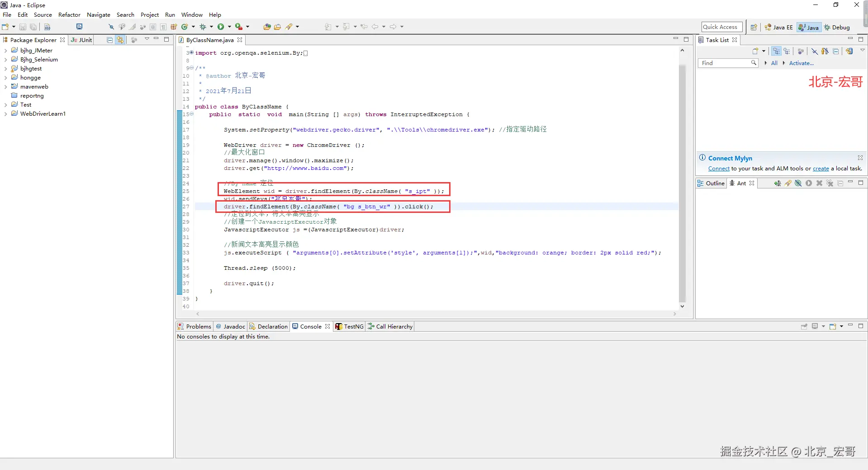Toggle fold of the main method
This screenshot has height=470, width=868.
point(192,114)
